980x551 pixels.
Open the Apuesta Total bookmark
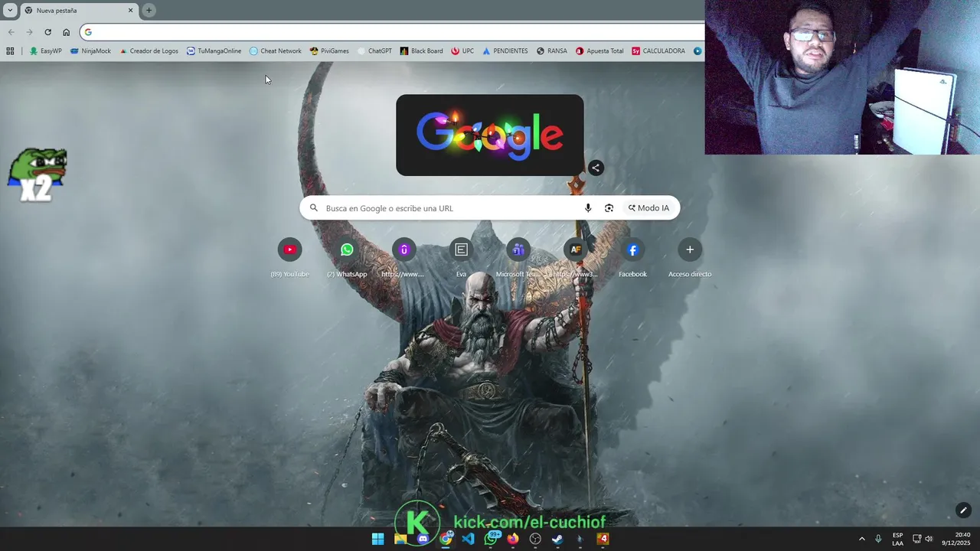coord(599,51)
